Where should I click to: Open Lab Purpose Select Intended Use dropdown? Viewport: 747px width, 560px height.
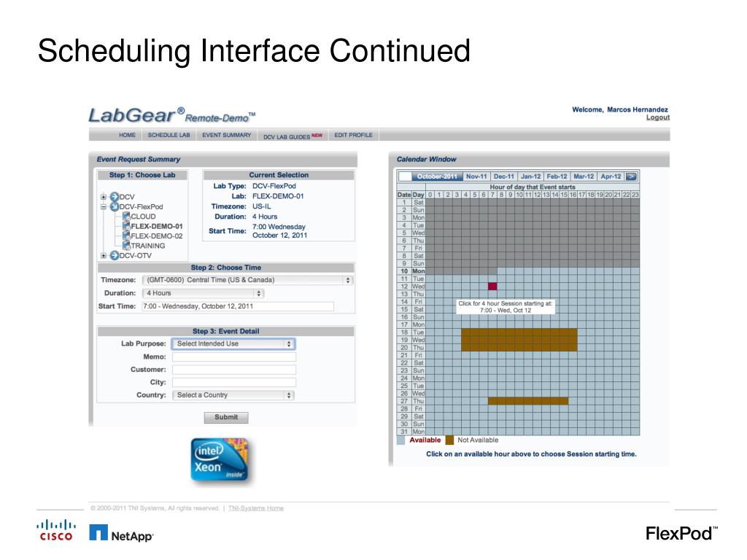pos(233,344)
